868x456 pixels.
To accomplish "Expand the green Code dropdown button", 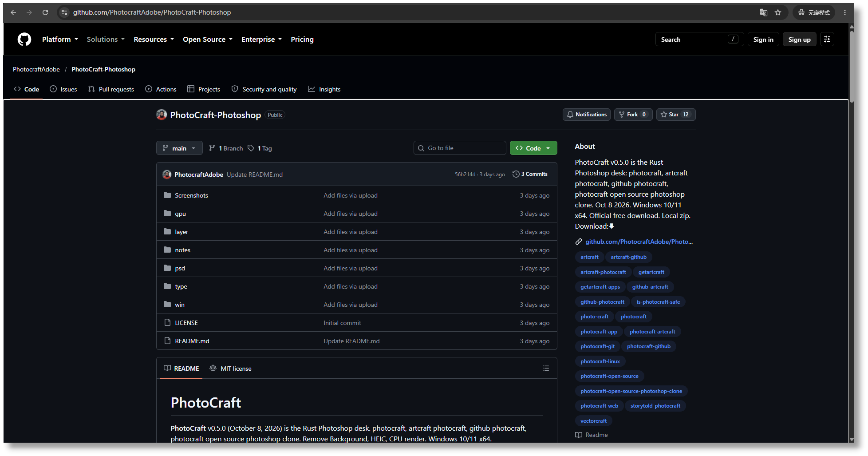I will point(533,148).
